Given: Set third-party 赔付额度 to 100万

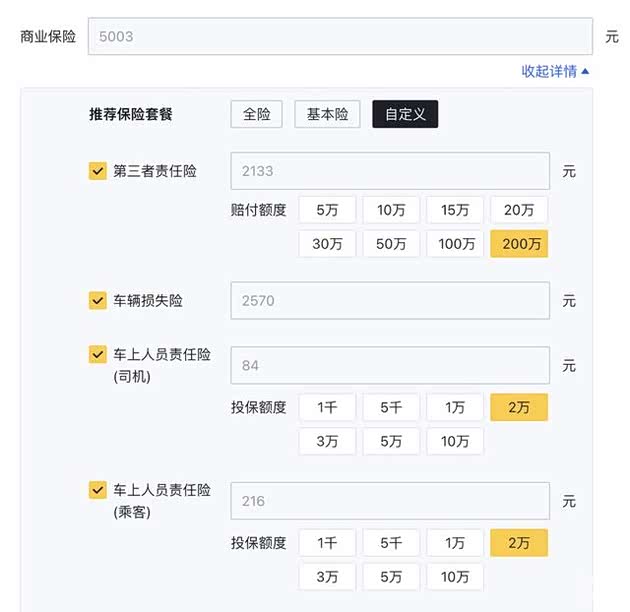Looking at the screenshot, I should pyautogui.click(x=455, y=244).
